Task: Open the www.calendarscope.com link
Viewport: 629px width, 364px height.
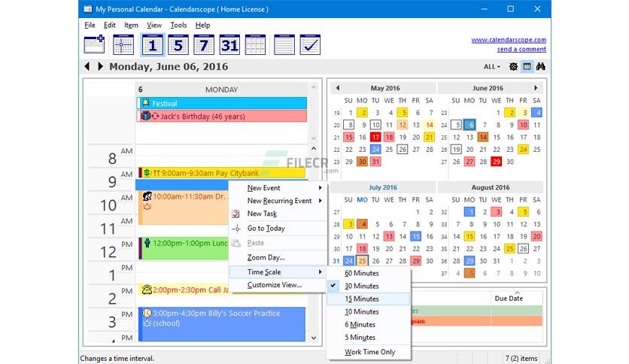Action: (509, 40)
